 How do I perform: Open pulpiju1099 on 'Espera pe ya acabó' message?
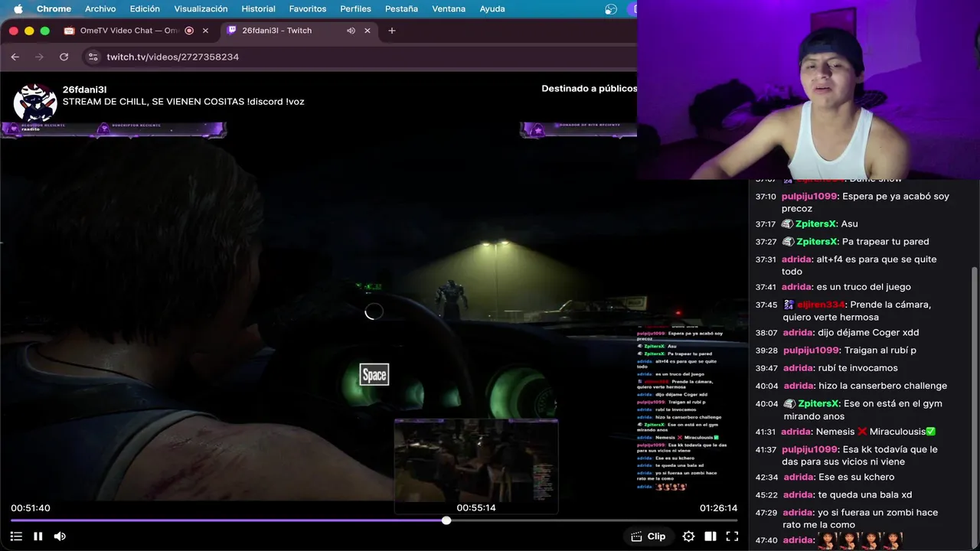(x=809, y=197)
